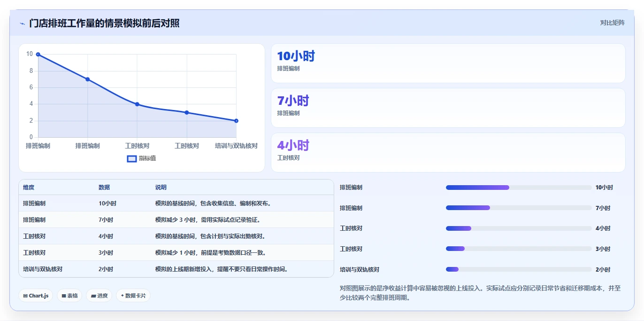Click the 培训与双轨核对 label on chart axis

coord(236,146)
